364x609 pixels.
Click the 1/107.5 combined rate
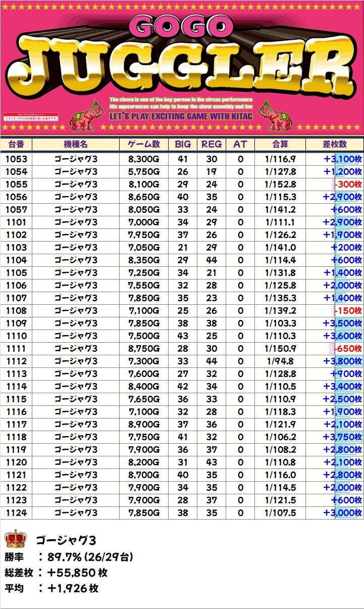[x=280, y=513]
